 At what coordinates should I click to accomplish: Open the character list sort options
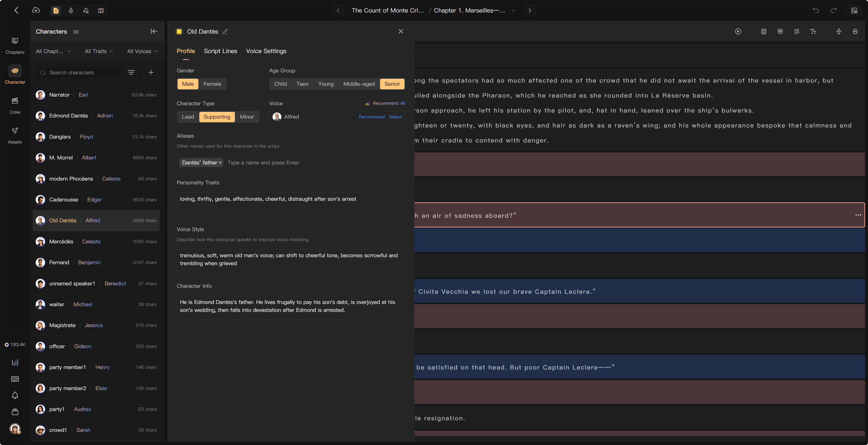point(131,73)
